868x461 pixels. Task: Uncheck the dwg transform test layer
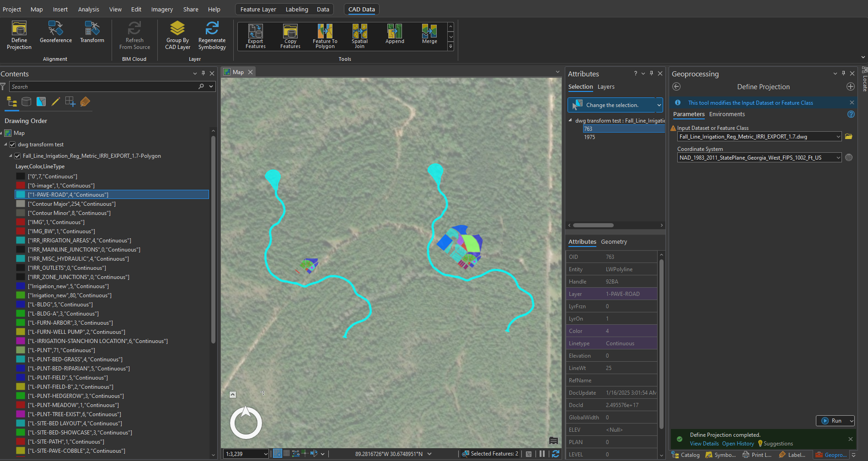click(12, 144)
